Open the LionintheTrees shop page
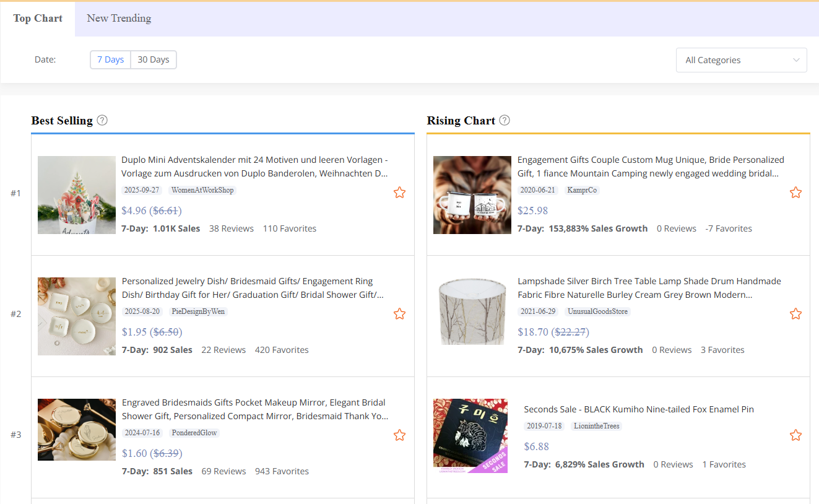The image size is (819, 504). point(596,426)
